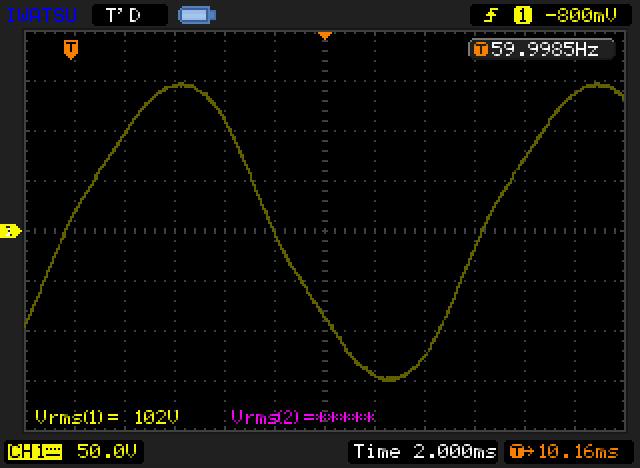Viewport: 640px width, 468px height.
Task: Click the orange T trigger position marker
Action: point(71,49)
